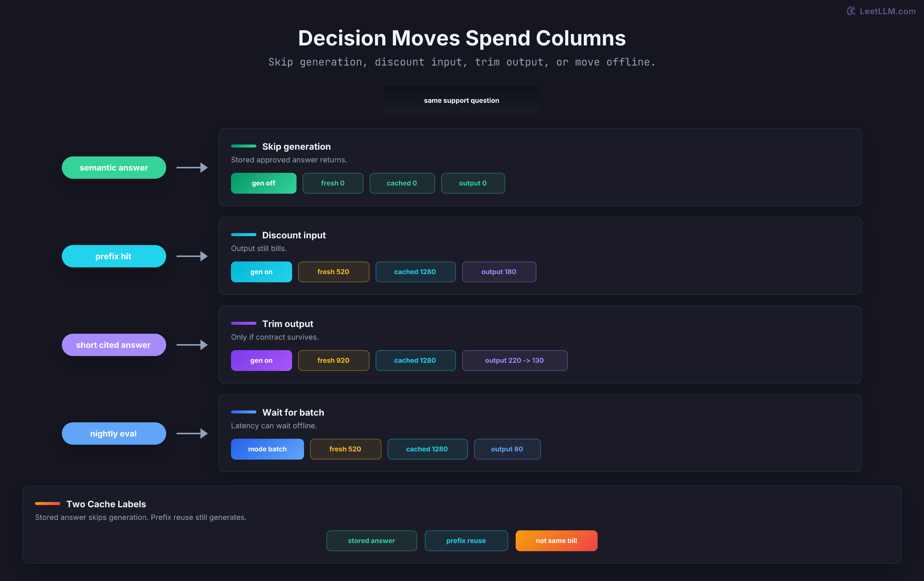
Task: Click the fresh 920 chip
Action: 333,361
